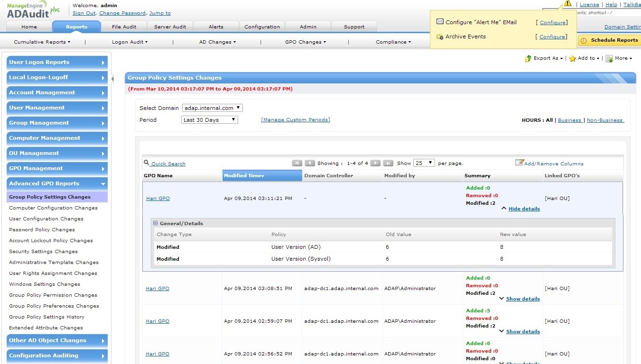Click the Quick Search magnifier icon

coord(147,163)
